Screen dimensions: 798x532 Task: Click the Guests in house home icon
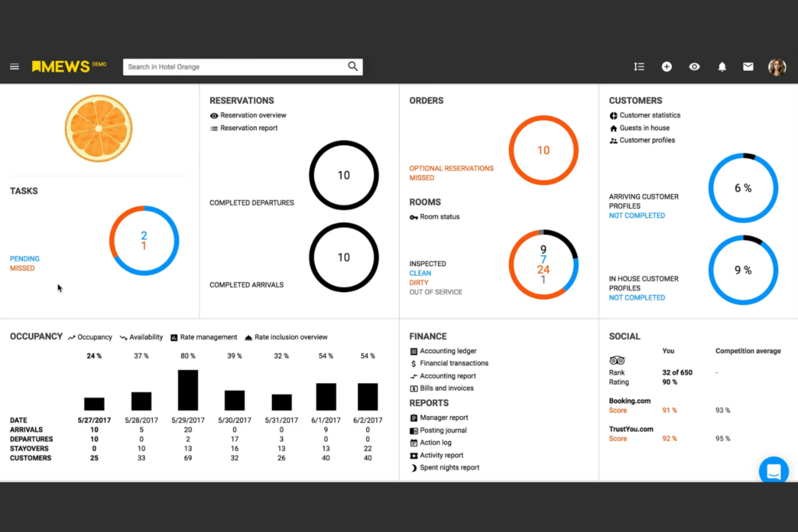pyautogui.click(x=613, y=129)
